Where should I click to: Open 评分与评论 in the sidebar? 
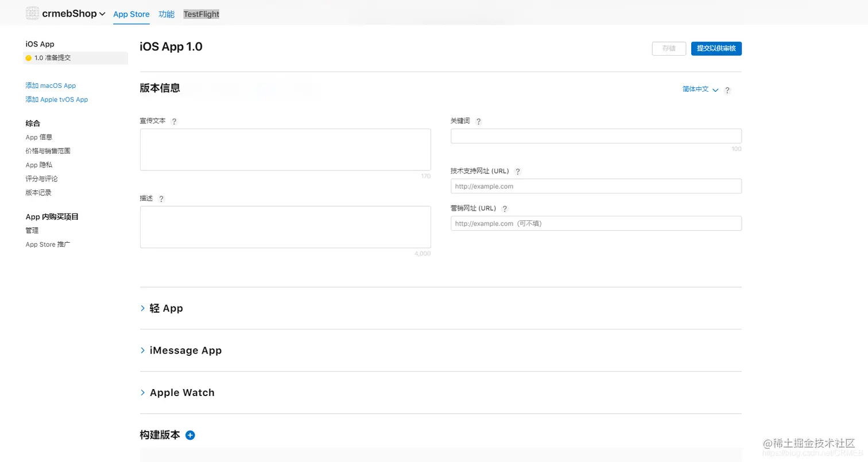point(42,178)
